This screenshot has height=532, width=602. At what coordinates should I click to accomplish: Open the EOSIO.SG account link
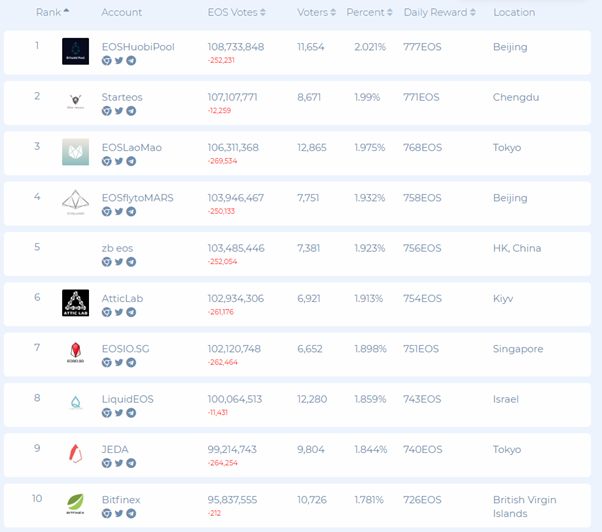coord(125,349)
